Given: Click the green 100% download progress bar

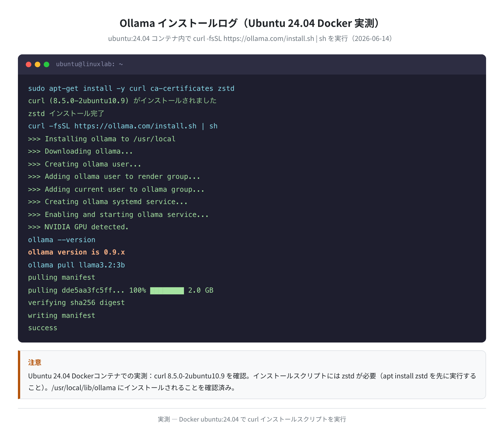Looking at the screenshot, I should click(167, 291).
